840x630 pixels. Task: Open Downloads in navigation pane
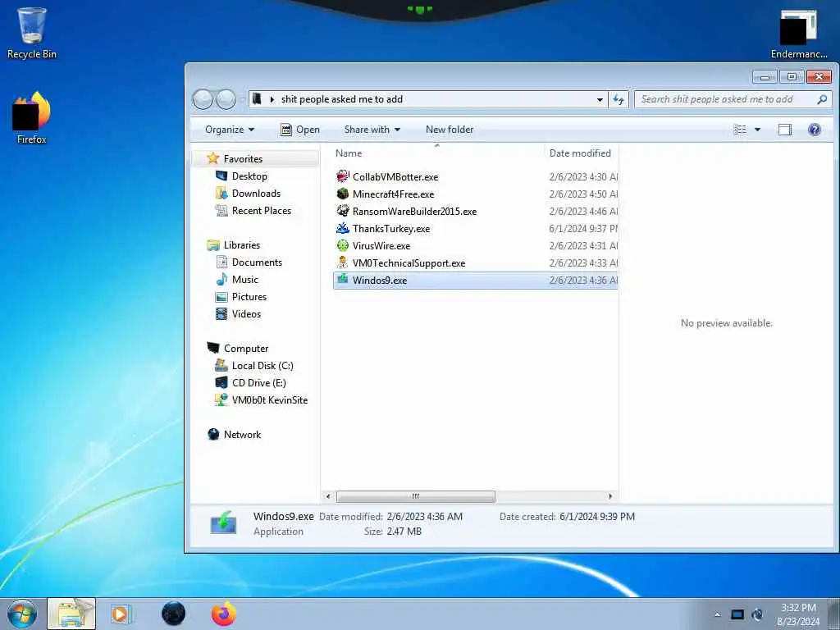pyautogui.click(x=256, y=194)
